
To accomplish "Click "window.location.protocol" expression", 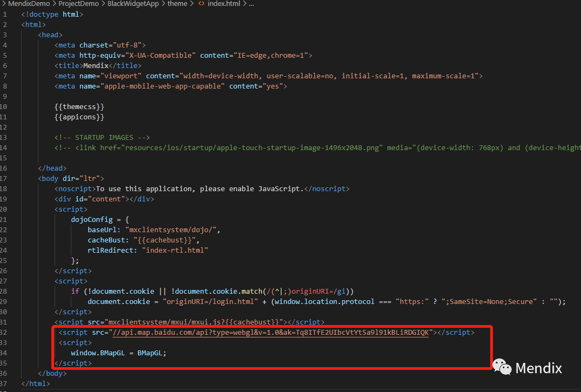I will (325, 302).
